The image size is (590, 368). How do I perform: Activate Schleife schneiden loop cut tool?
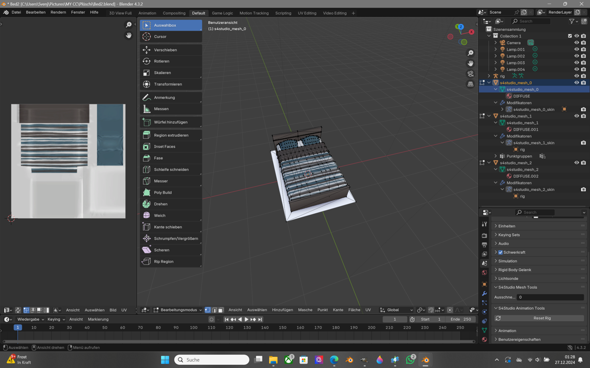[x=171, y=169]
